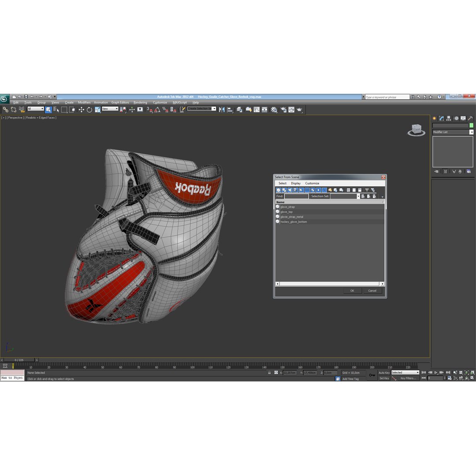Open the Rendering menu
This screenshot has width=476, height=476.
click(x=140, y=103)
